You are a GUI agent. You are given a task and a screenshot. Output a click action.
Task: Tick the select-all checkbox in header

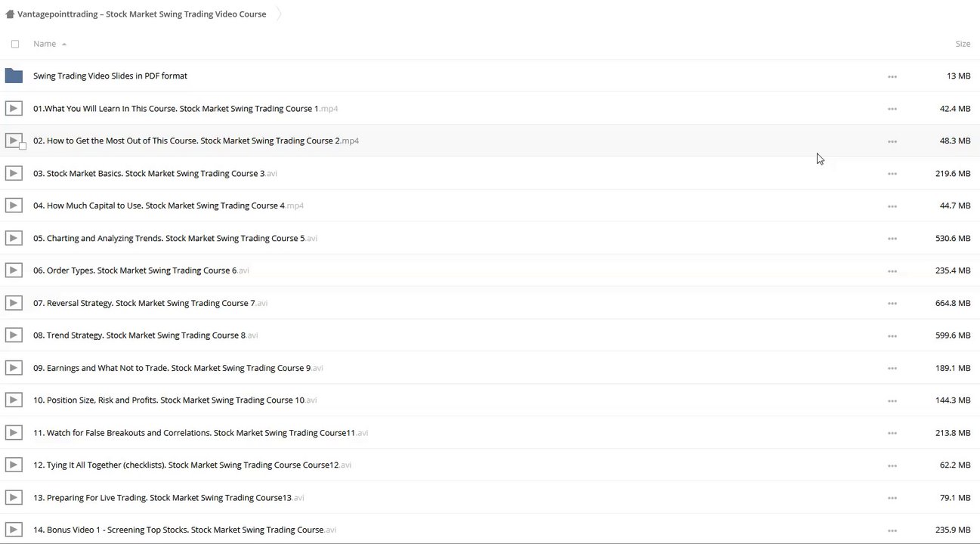point(15,44)
